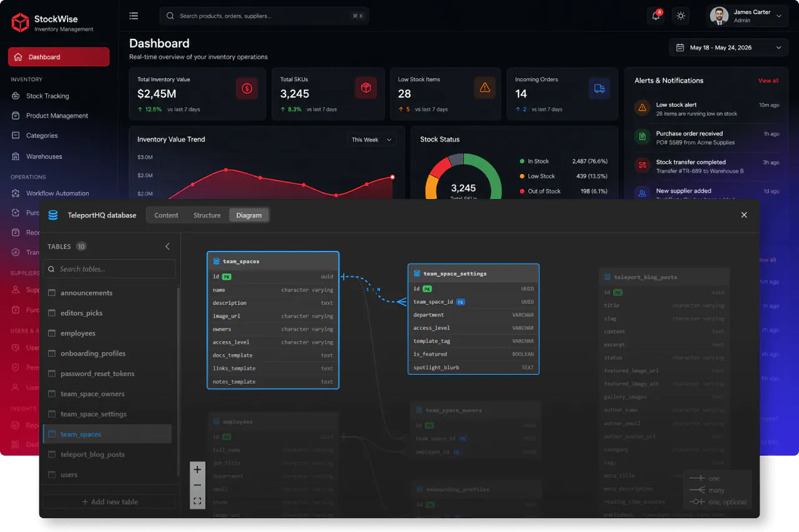
Task: Click the Out of Stock legend entry
Action: point(564,192)
